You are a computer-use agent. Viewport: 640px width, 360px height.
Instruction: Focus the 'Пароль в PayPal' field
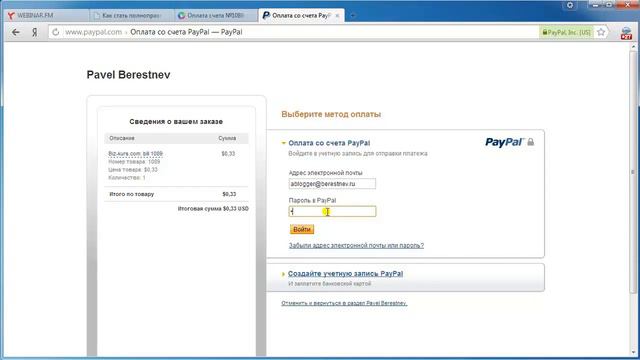332,211
